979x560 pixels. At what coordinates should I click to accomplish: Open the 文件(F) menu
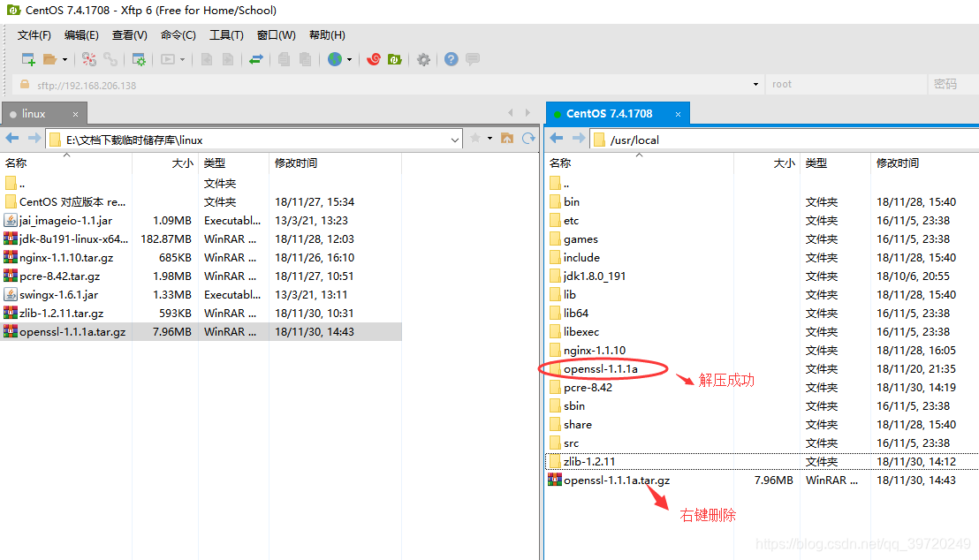click(x=34, y=35)
